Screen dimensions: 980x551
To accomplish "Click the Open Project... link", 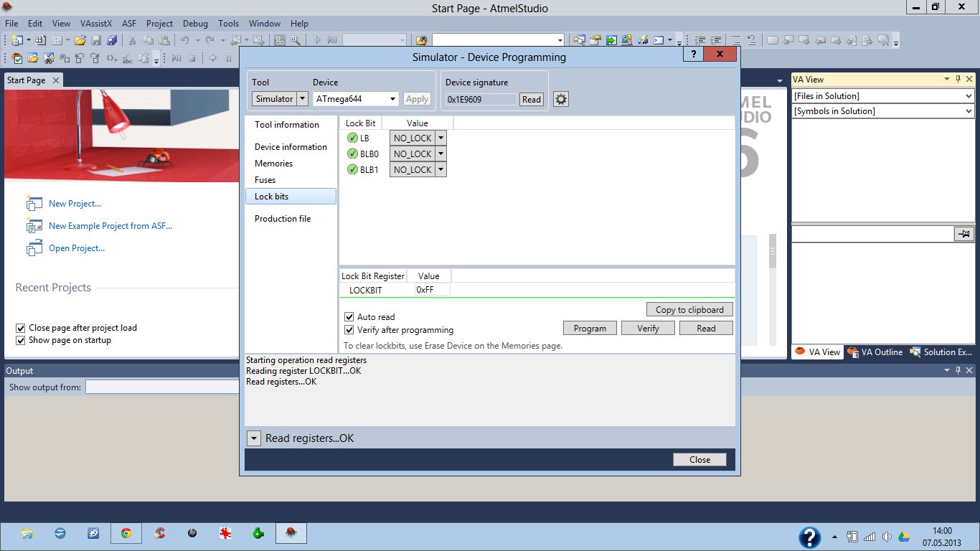I will coord(77,248).
